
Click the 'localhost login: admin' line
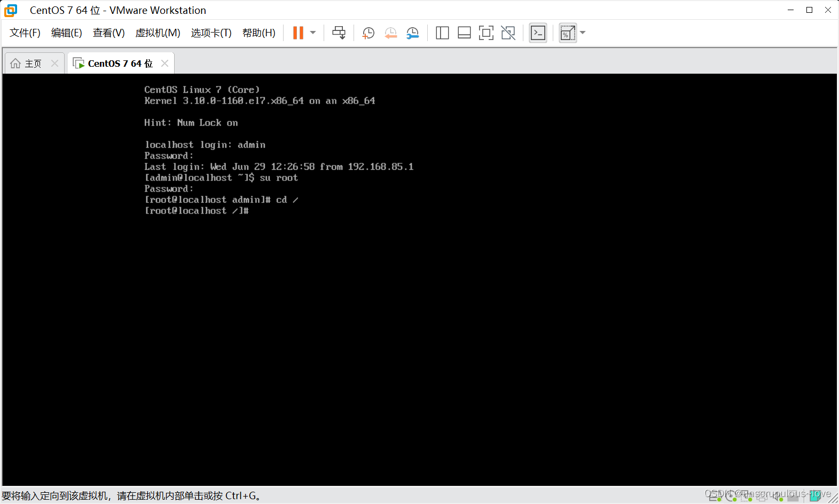click(205, 145)
